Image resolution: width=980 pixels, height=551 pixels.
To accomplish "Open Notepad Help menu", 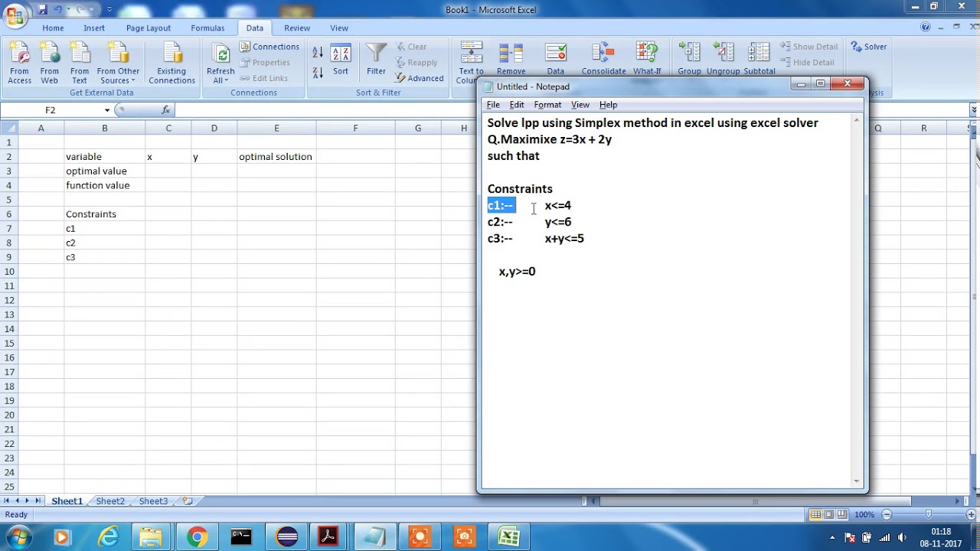I will click(608, 105).
